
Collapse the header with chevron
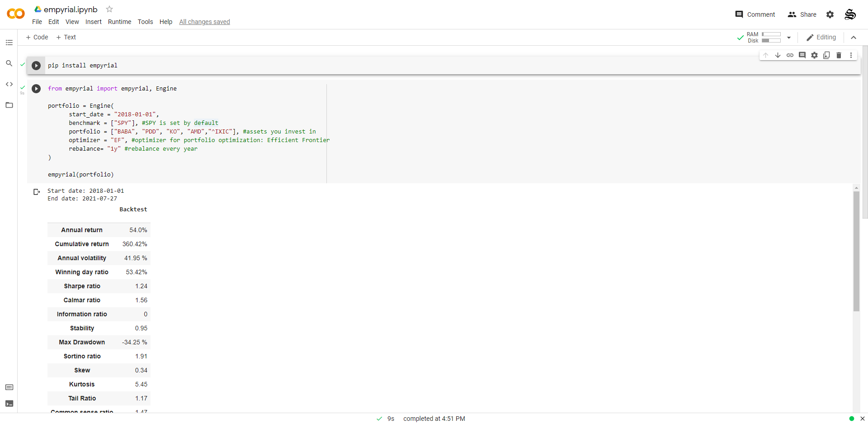(x=854, y=38)
